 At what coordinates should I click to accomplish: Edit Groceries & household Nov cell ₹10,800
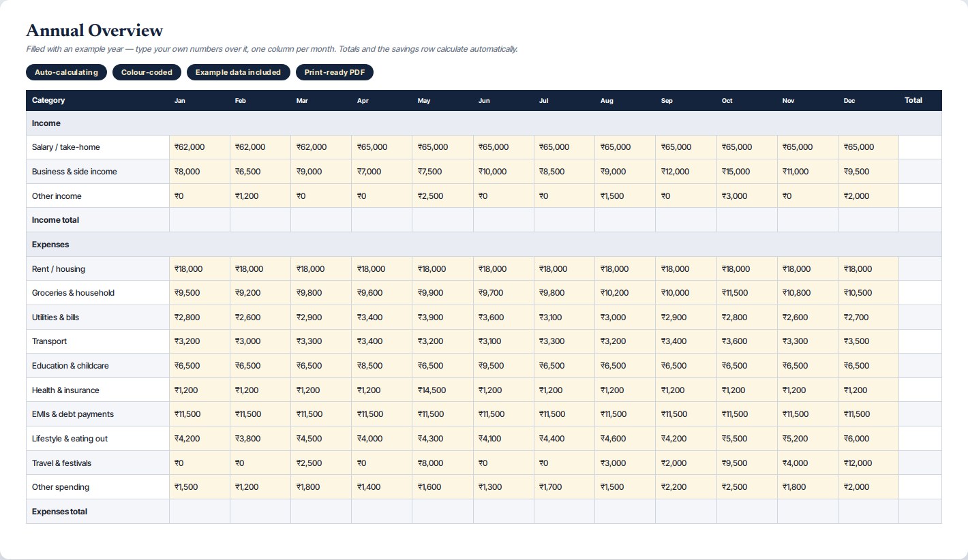pos(808,293)
